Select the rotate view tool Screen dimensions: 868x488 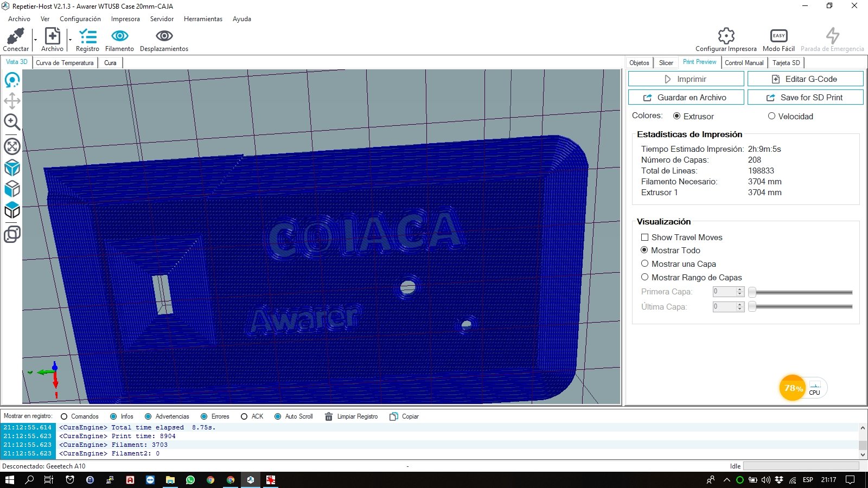(x=12, y=80)
